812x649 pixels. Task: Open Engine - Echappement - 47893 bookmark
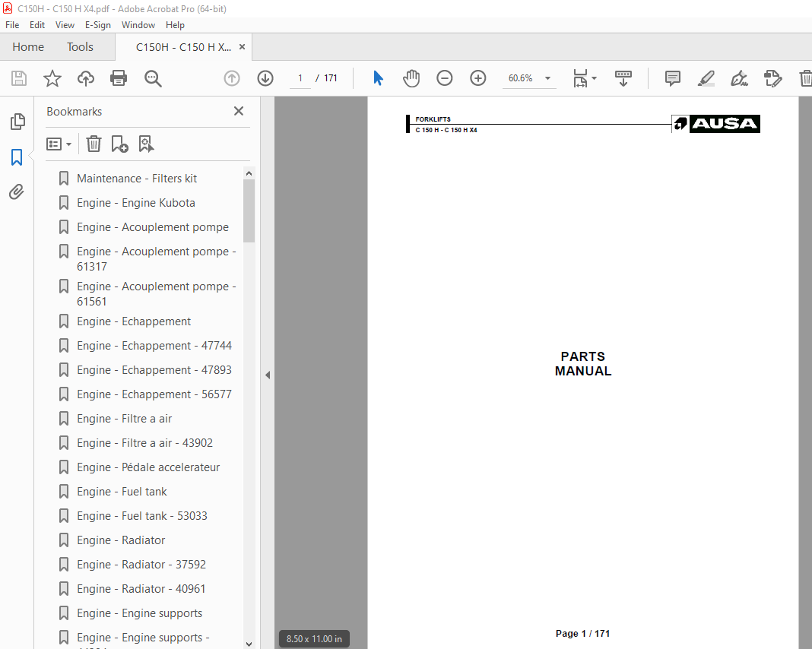[x=154, y=370]
